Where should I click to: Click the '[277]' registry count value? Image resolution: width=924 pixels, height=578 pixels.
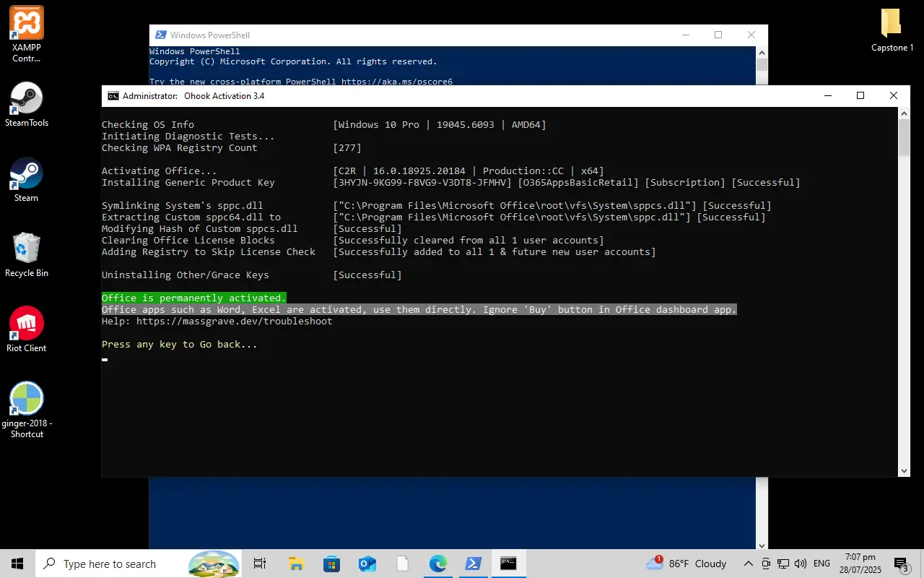click(x=347, y=147)
